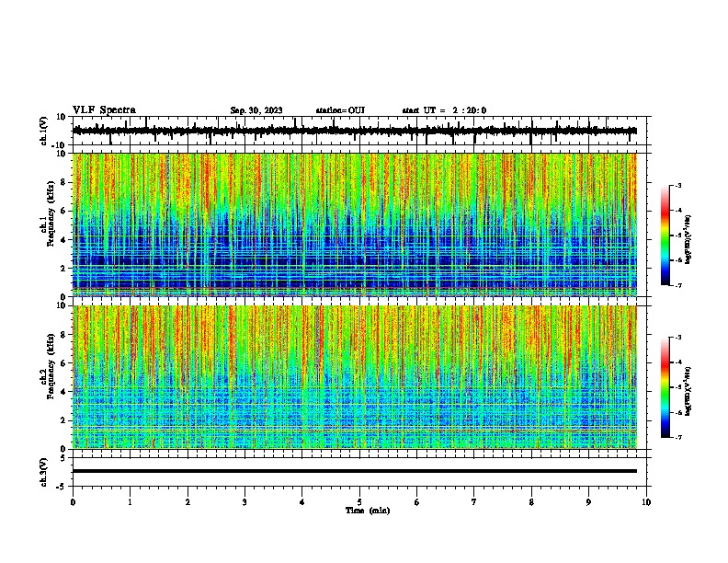Click the 'VLF Spectra' plot title

coord(104,110)
